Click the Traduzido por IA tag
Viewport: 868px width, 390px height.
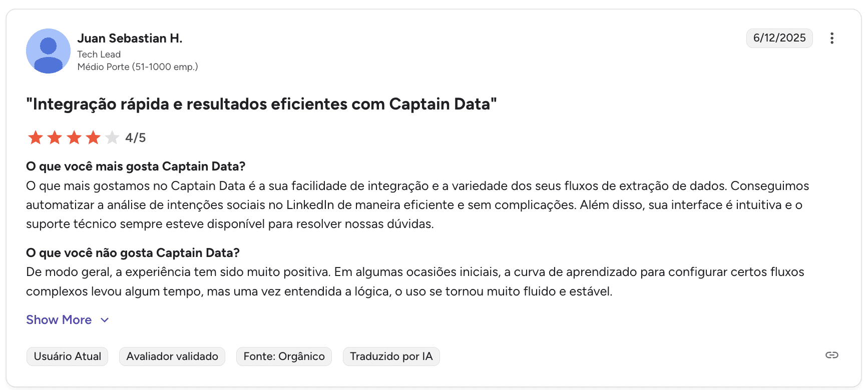pyautogui.click(x=391, y=356)
